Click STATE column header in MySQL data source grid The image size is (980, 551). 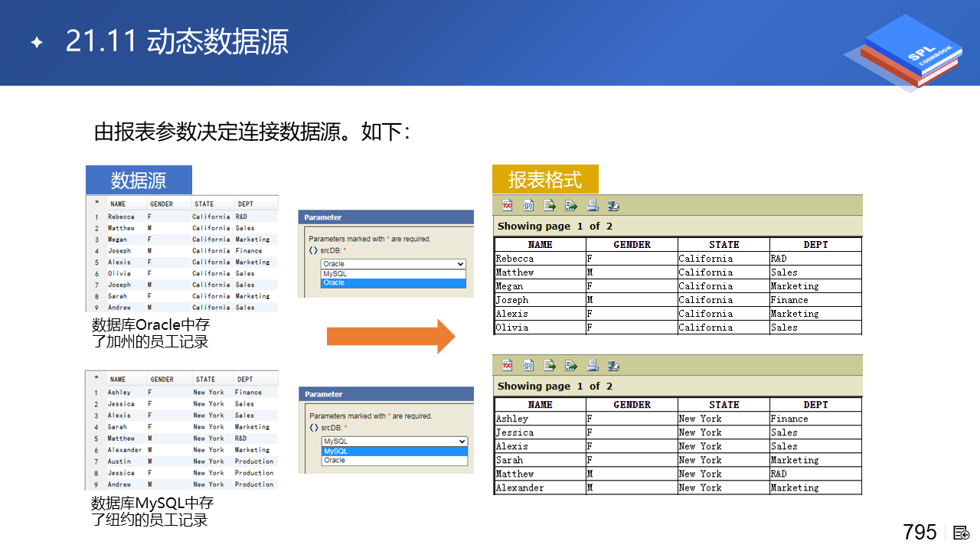[205, 380]
